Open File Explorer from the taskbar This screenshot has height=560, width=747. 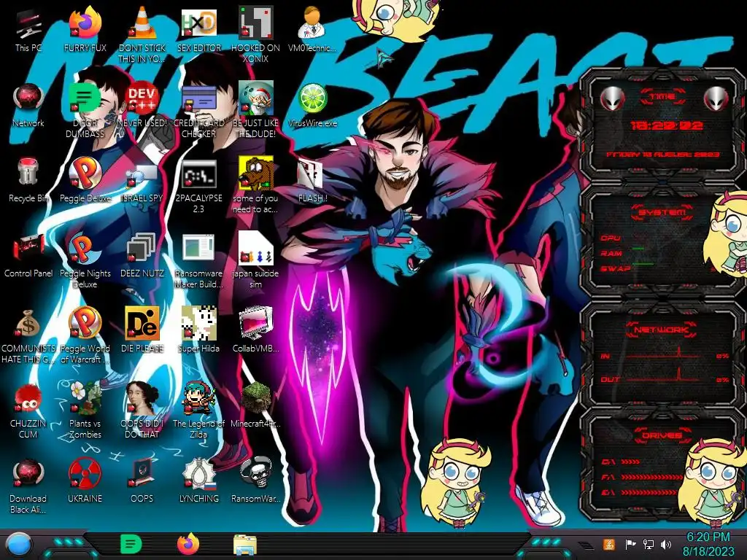pyautogui.click(x=245, y=545)
